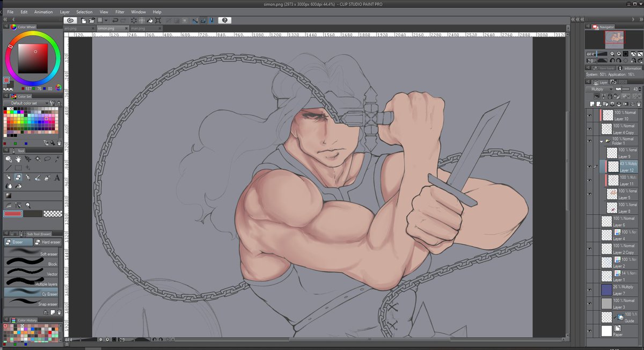Select the Eyedropper tool
Viewport: 644px width, 350px height.
point(57,159)
